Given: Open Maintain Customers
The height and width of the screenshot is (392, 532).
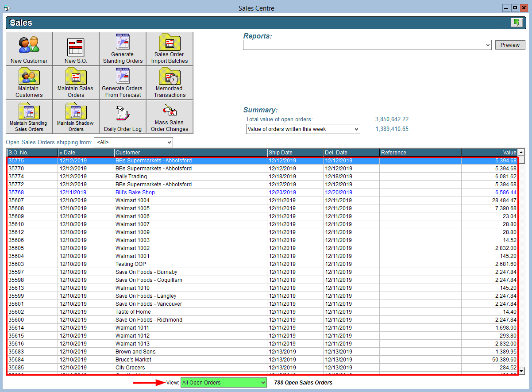Looking at the screenshot, I should [29, 83].
